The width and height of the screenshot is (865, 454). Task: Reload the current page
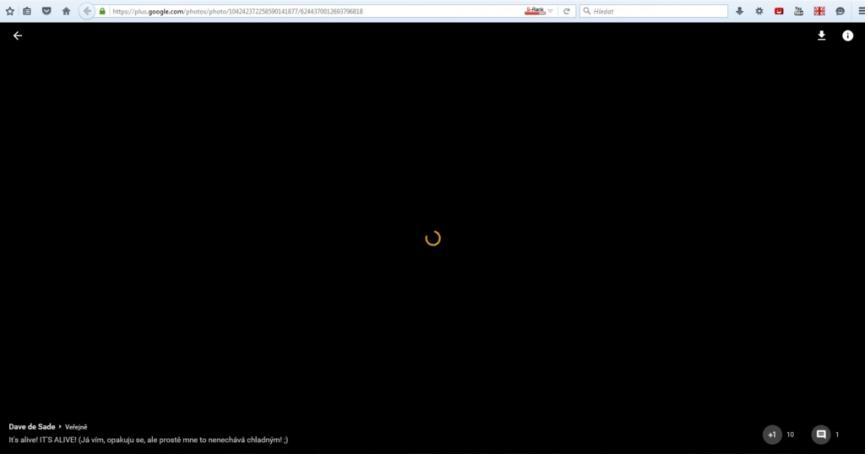click(567, 11)
